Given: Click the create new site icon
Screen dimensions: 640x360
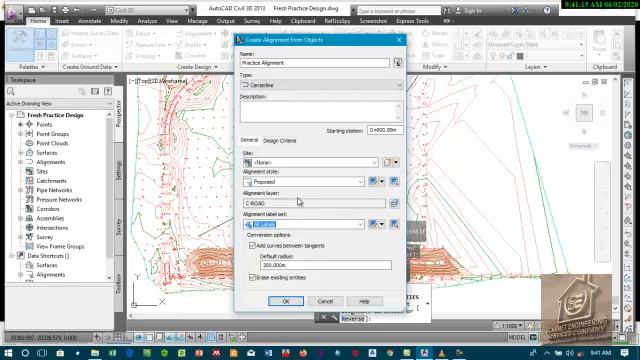Looking at the screenshot, I should 387,162.
